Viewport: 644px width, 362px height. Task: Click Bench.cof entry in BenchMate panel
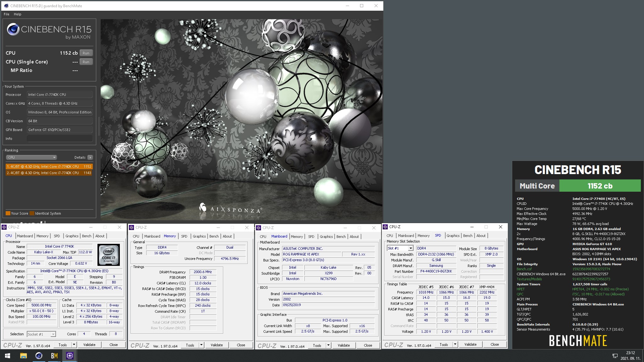[x=524, y=269]
